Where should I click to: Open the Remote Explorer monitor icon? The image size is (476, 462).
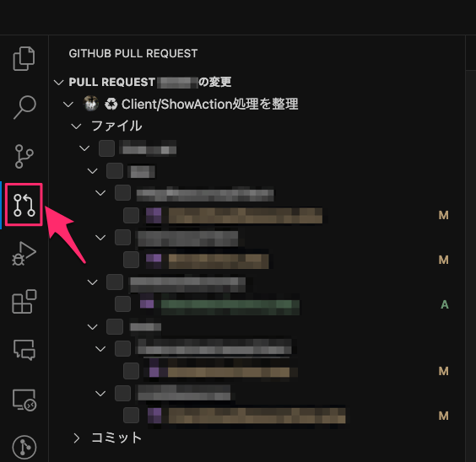coord(24,400)
